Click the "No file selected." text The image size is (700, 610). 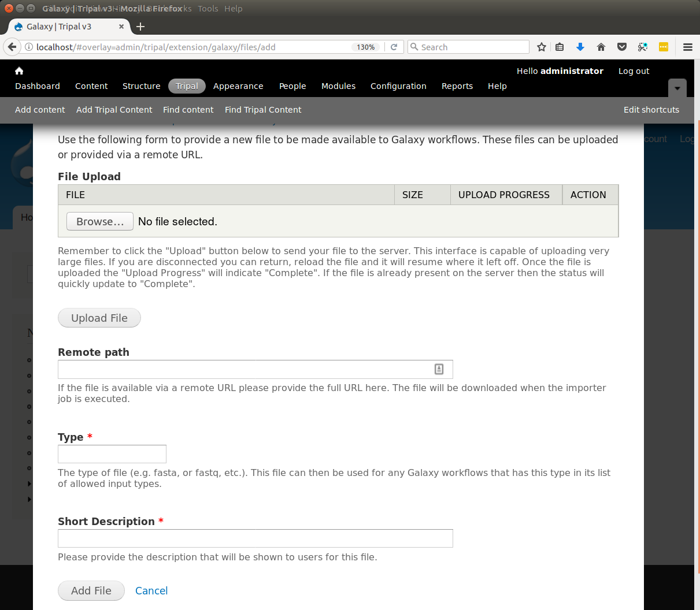pos(177,221)
